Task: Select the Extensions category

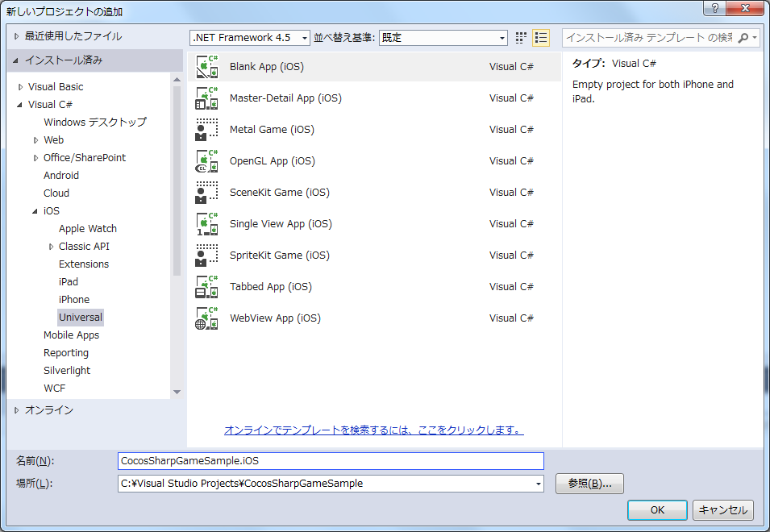Action: [84, 264]
